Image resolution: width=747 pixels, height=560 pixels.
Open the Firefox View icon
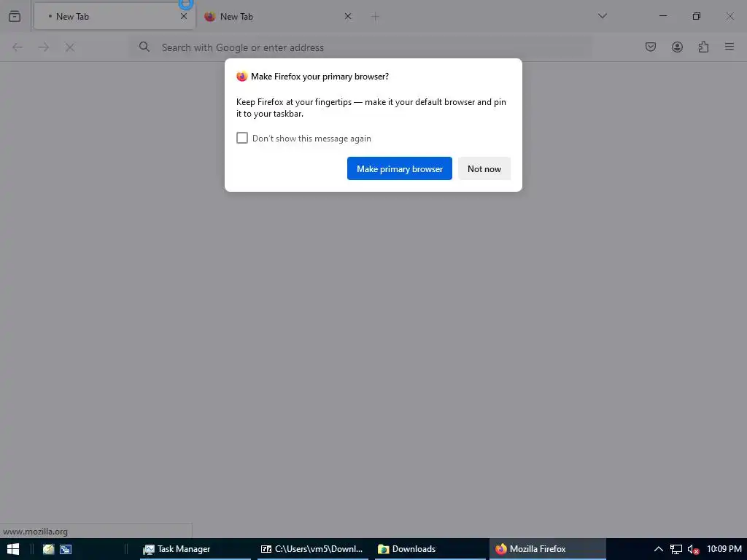point(15,16)
